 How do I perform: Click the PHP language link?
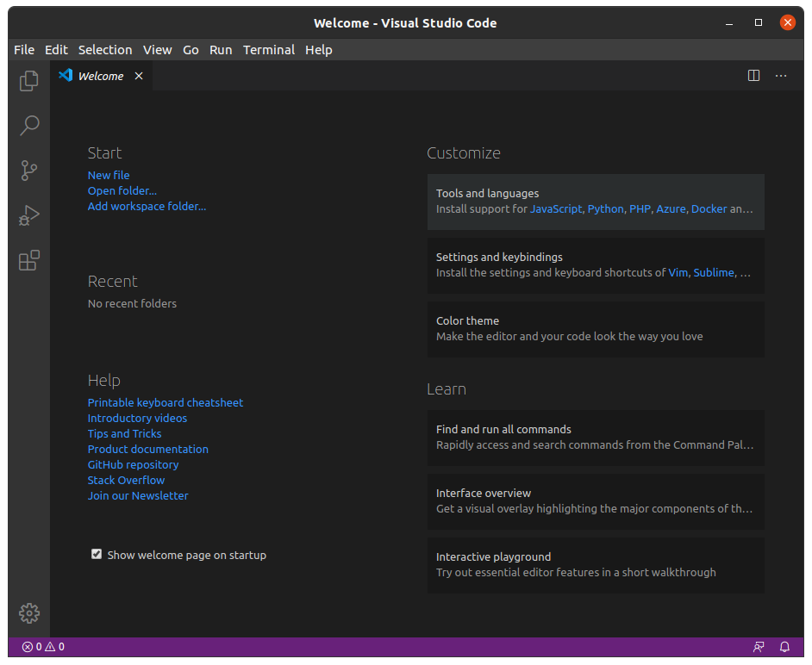tap(640, 209)
